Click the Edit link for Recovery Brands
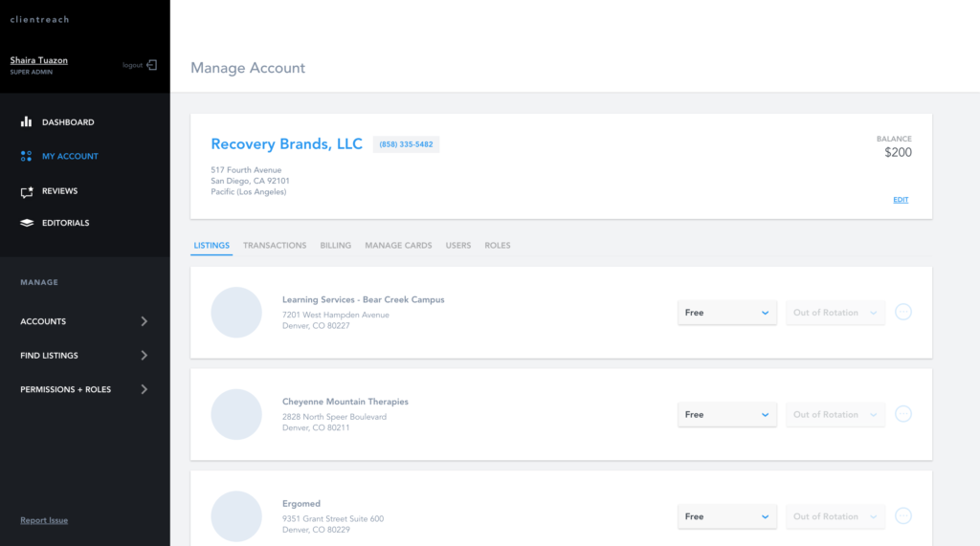 [x=900, y=200]
